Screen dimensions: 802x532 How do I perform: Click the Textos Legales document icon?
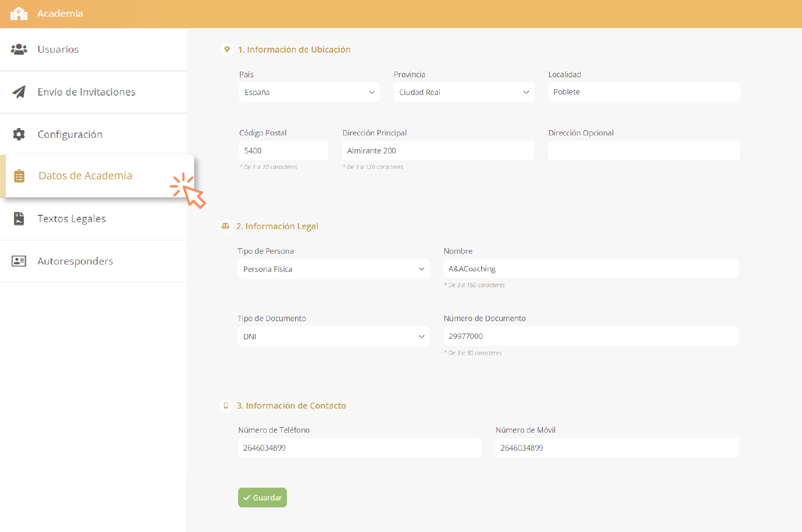19,219
